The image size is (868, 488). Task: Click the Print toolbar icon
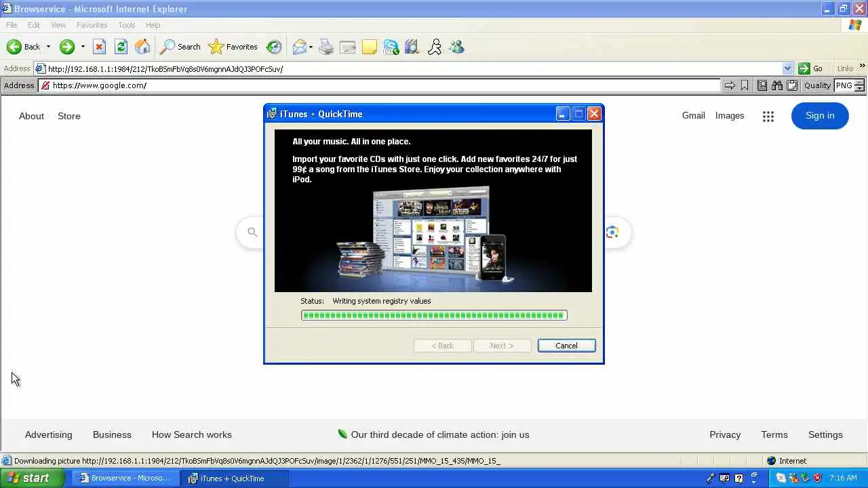click(326, 47)
